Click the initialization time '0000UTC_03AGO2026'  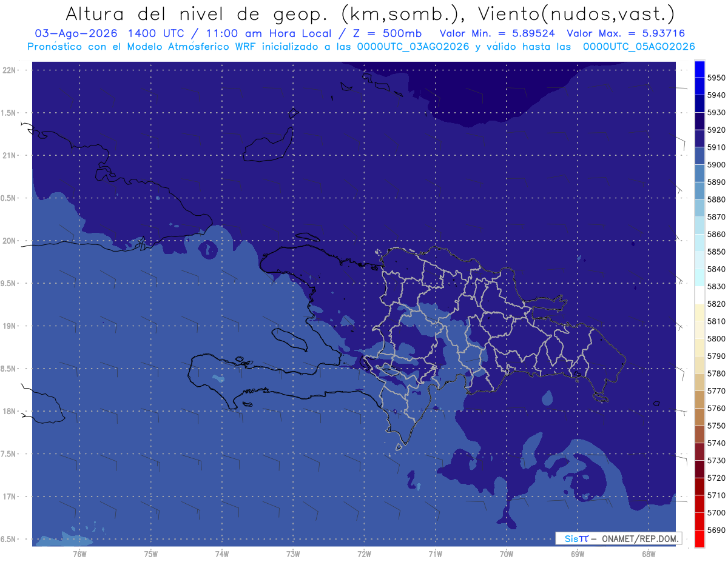coord(413,47)
